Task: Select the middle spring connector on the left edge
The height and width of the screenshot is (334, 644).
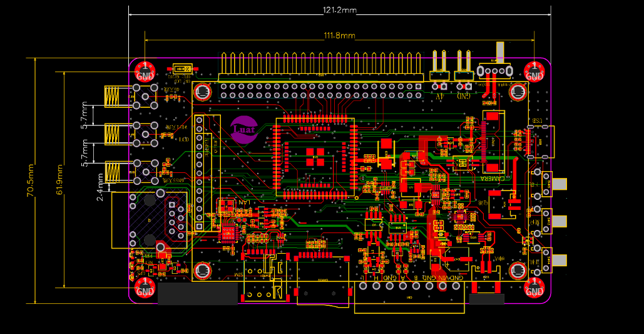Action: [x=131, y=133]
